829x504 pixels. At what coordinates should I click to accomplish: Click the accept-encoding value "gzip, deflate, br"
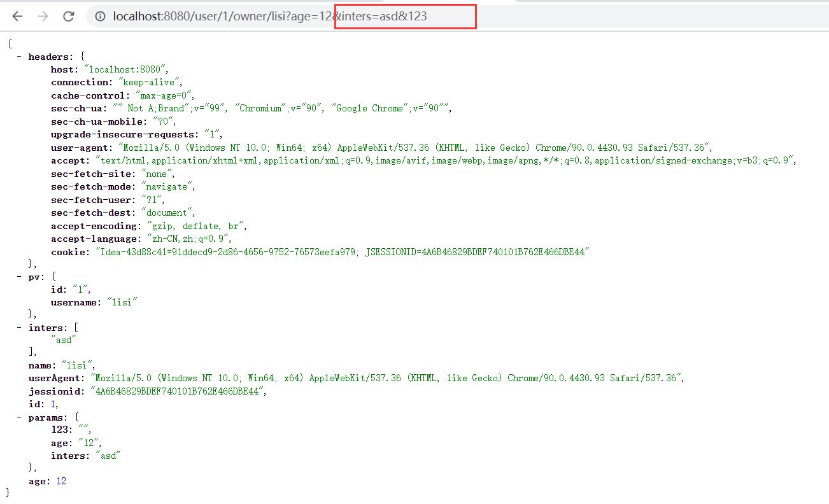(195, 226)
